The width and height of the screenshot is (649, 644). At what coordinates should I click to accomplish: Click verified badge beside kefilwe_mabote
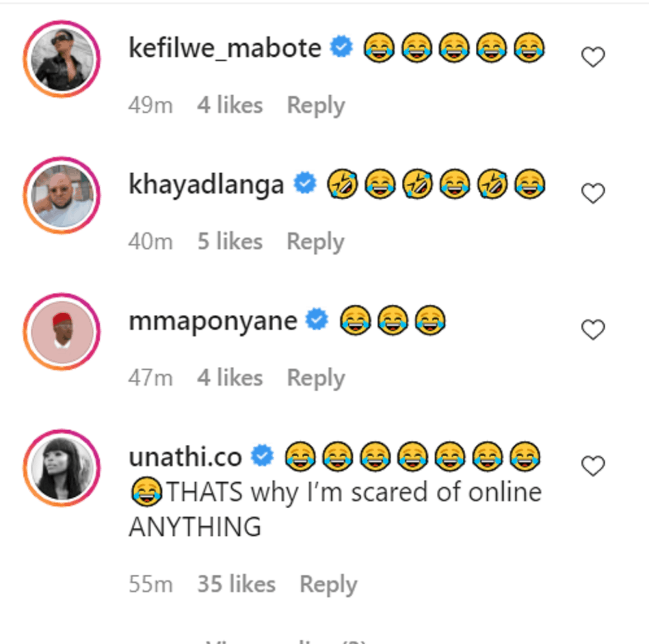(x=342, y=47)
